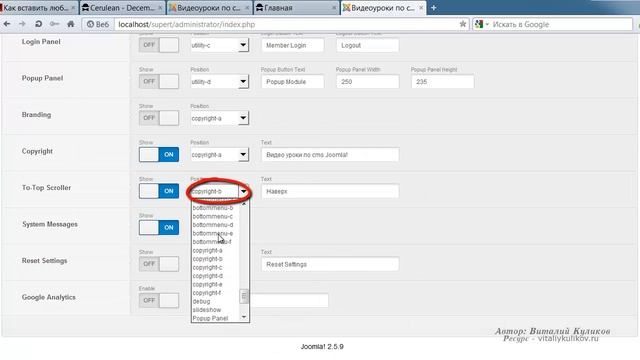Pick 'Popup Panel' position option

point(210,318)
